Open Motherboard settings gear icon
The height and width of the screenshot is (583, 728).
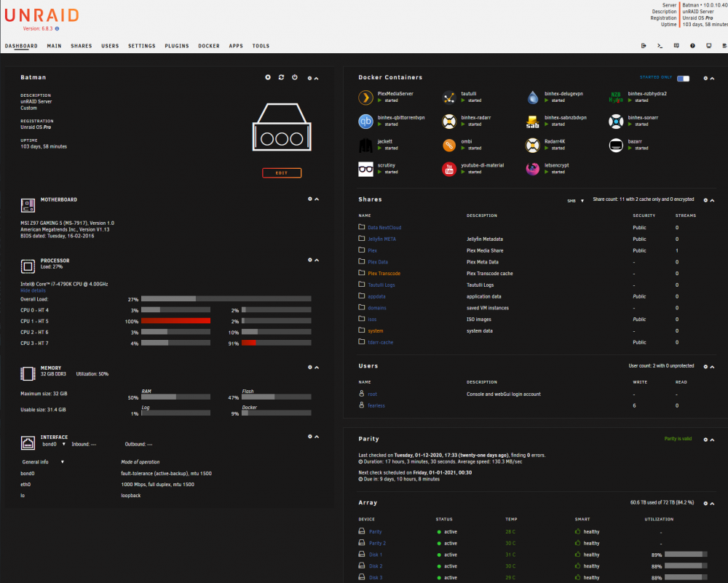310,199
